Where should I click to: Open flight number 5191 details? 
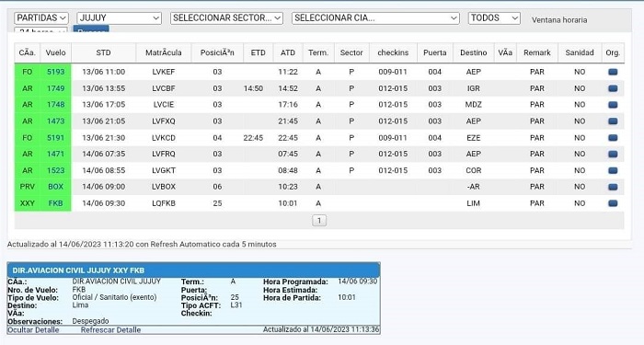55,138
